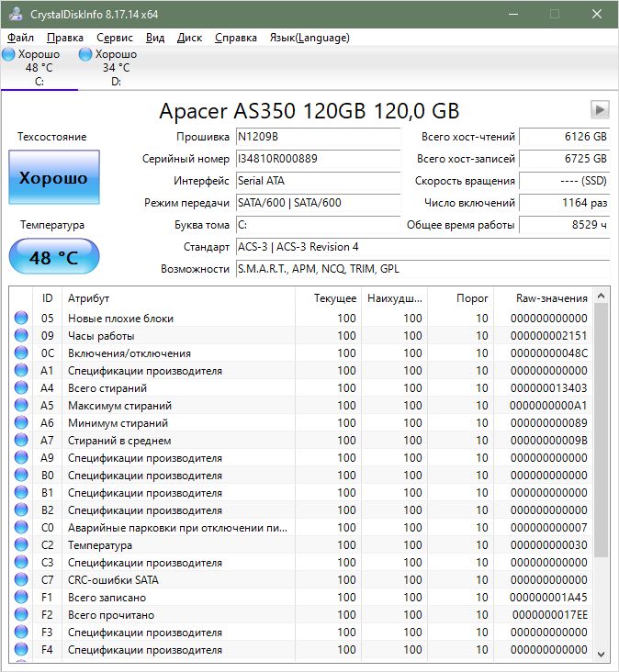
Task: Click the status orb of attribute B1
Action: tap(21, 492)
